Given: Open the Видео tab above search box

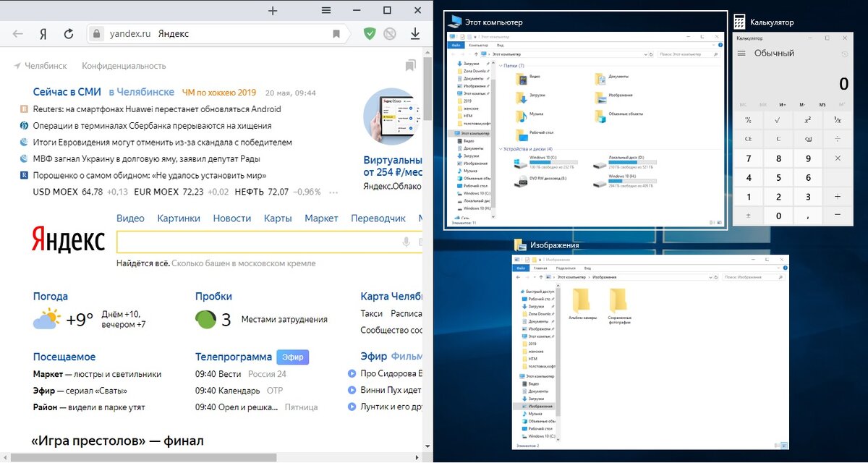Looking at the screenshot, I should [x=130, y=218].
